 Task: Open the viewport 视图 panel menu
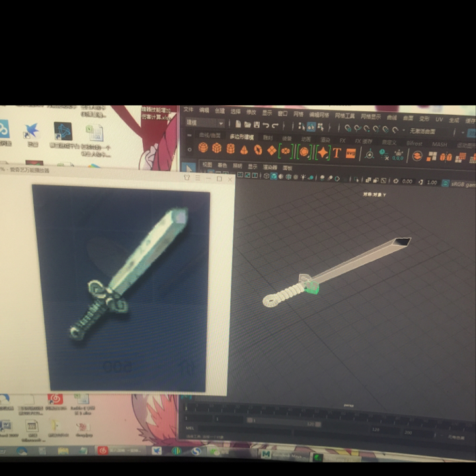[x=208, y=165]
